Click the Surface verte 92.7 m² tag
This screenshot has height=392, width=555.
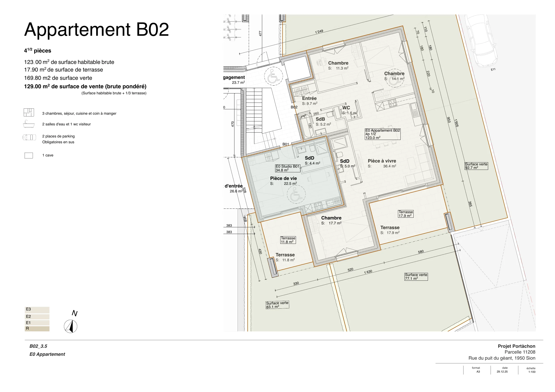coord(476,166)
